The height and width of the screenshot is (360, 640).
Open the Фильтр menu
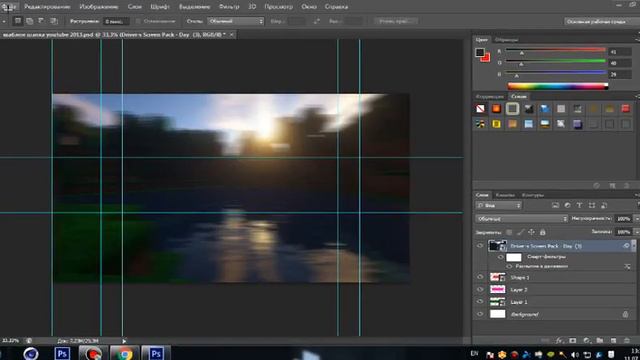[x=229, y=7]
